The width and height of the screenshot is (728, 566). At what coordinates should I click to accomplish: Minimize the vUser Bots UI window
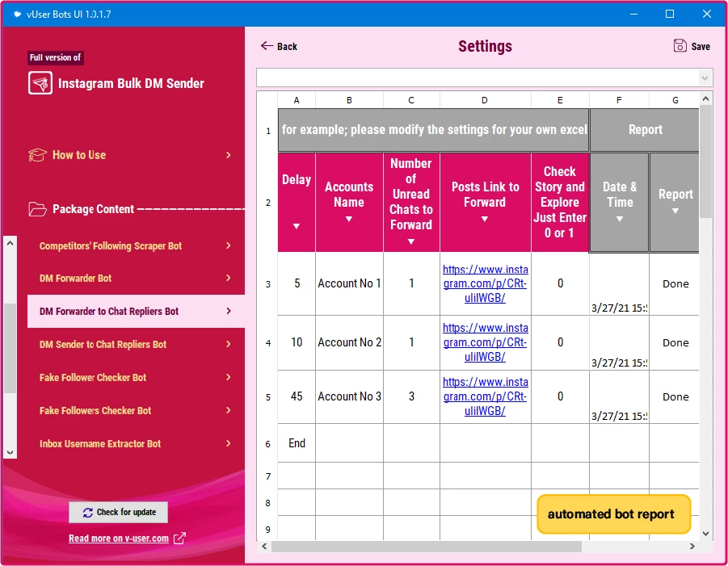pos(633,14)
